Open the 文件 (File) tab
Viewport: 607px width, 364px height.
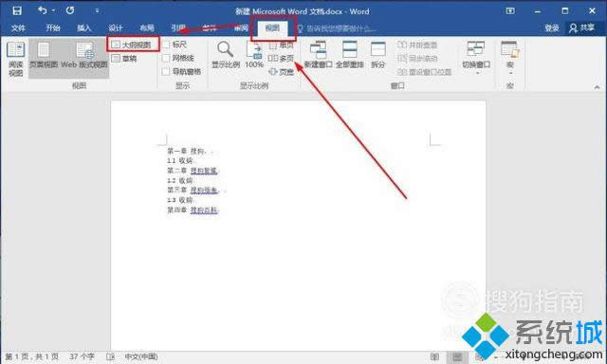pyautogui.click(x=18, y=27)
